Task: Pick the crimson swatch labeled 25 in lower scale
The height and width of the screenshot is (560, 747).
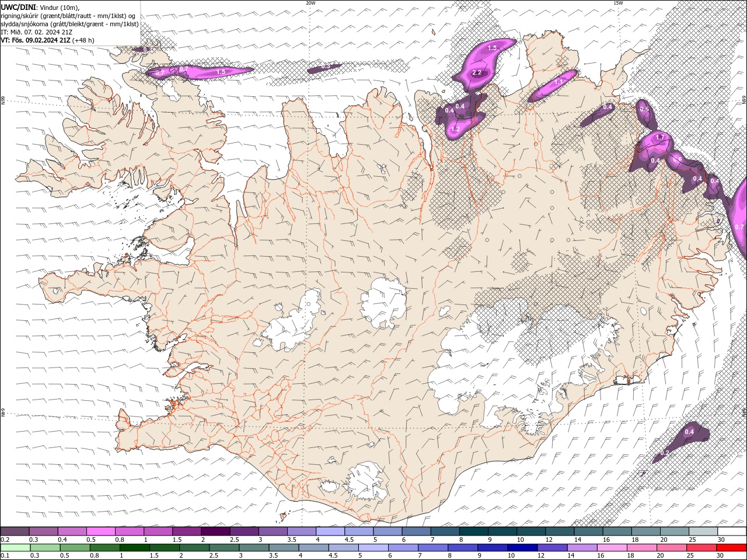Action: pos(701,547)
